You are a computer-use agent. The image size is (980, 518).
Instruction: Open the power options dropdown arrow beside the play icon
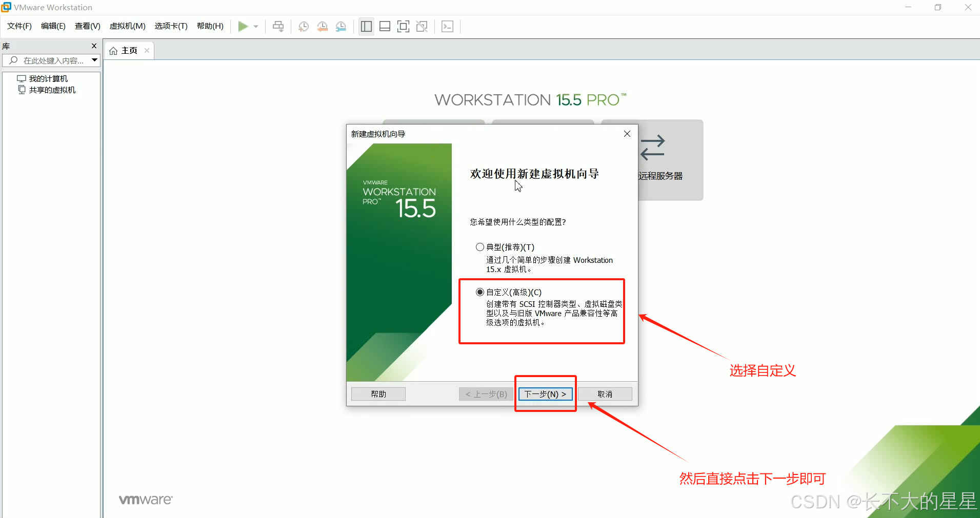256,26
